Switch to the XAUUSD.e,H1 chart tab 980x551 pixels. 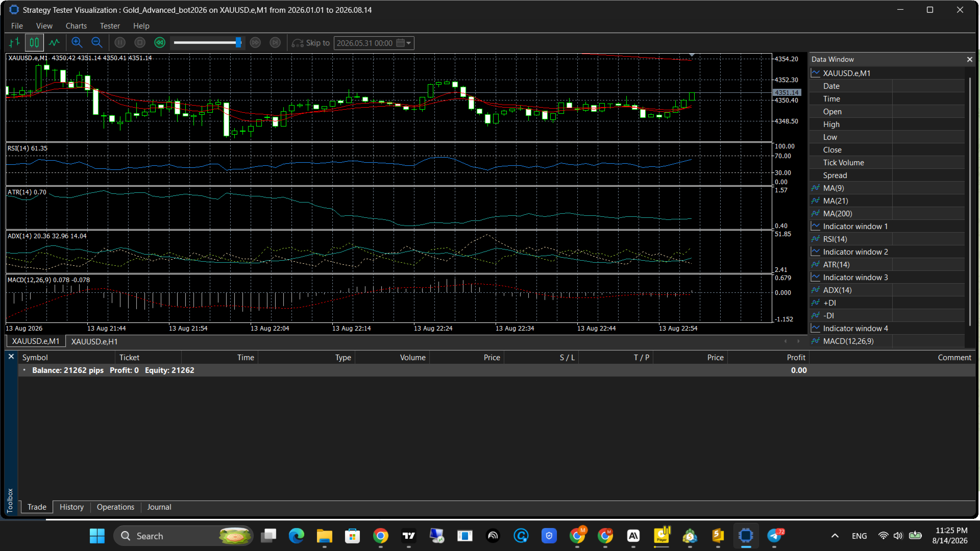(x=94, y=341)
